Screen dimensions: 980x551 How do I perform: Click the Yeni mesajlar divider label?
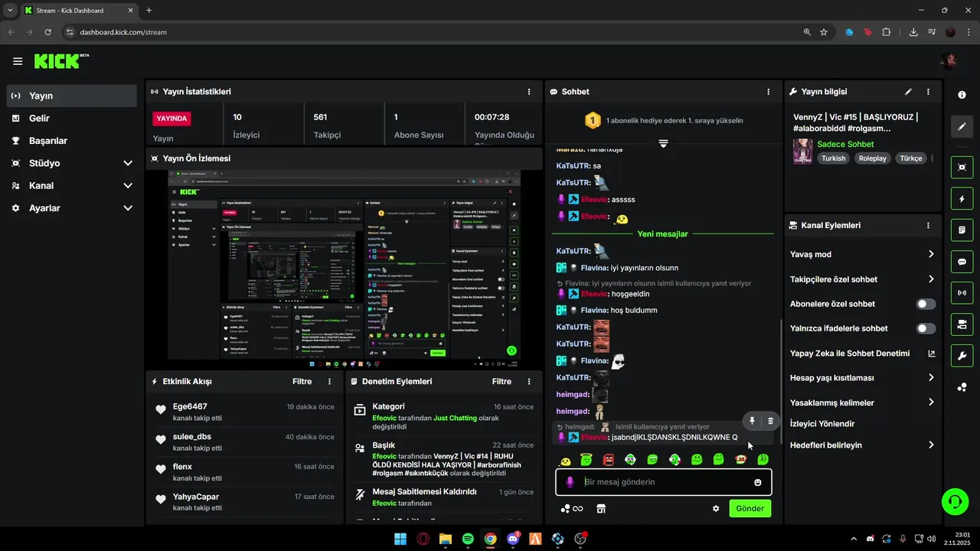[662, 234]
